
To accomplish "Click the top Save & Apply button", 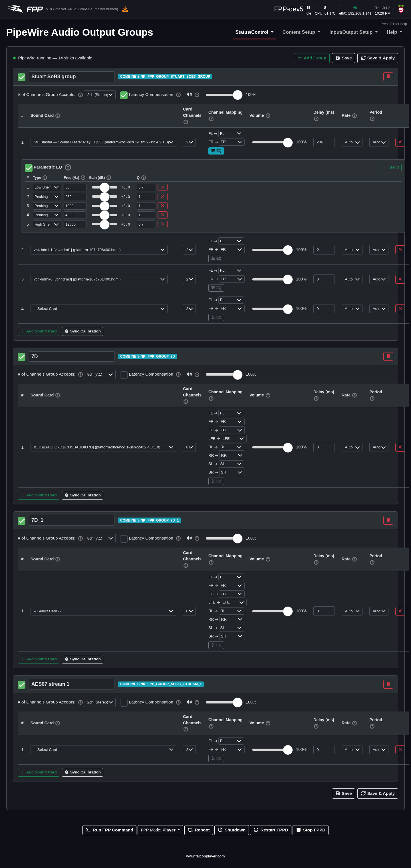I will pos(378,58).
